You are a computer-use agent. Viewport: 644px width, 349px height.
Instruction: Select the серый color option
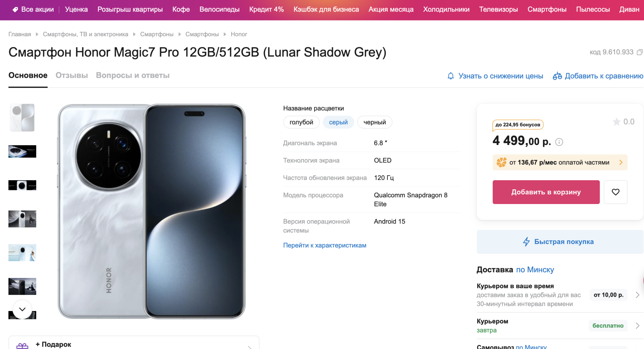tap(338, 122)
